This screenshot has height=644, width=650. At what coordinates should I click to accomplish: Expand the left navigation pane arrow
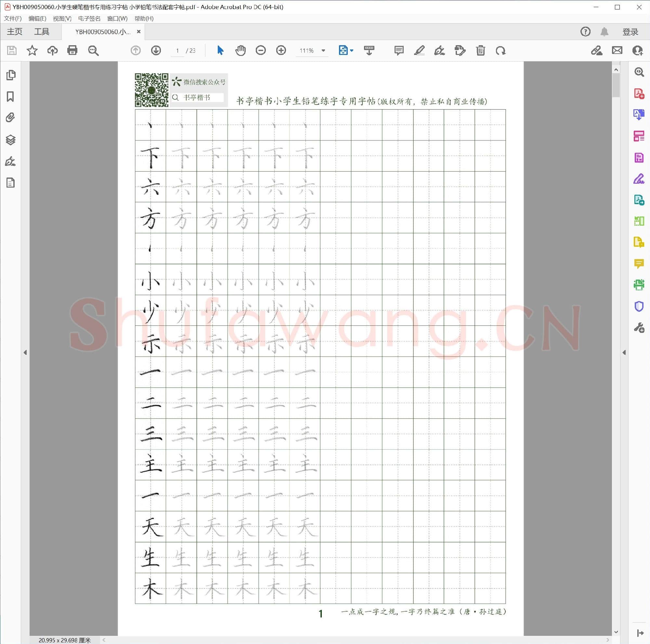pyautogui.click(x=25, y=352)
